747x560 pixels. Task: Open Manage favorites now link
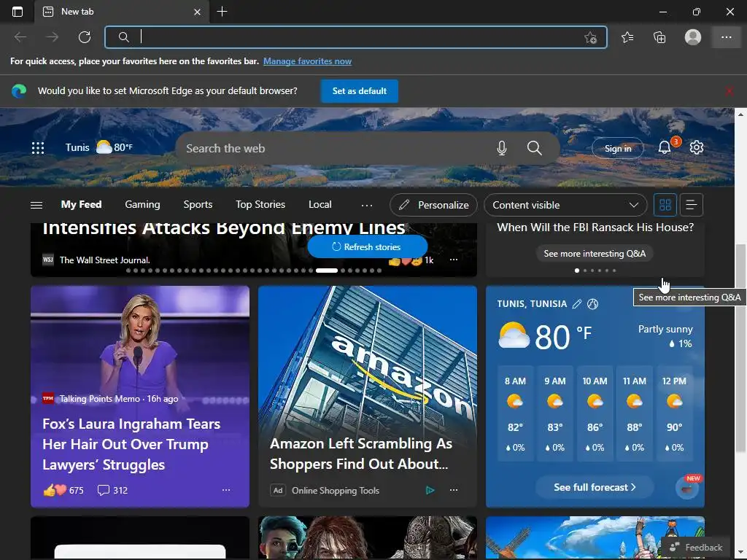coord(307,61)
